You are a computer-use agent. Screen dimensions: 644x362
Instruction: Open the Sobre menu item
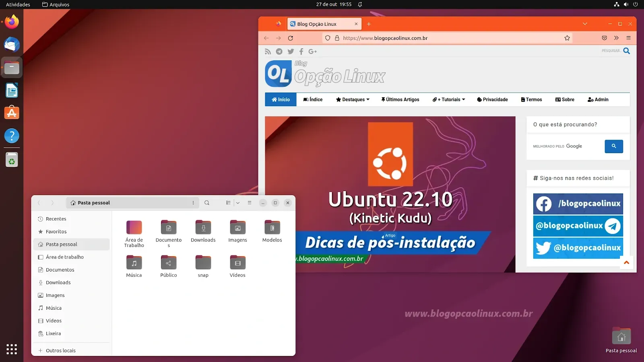click(565, 99)
